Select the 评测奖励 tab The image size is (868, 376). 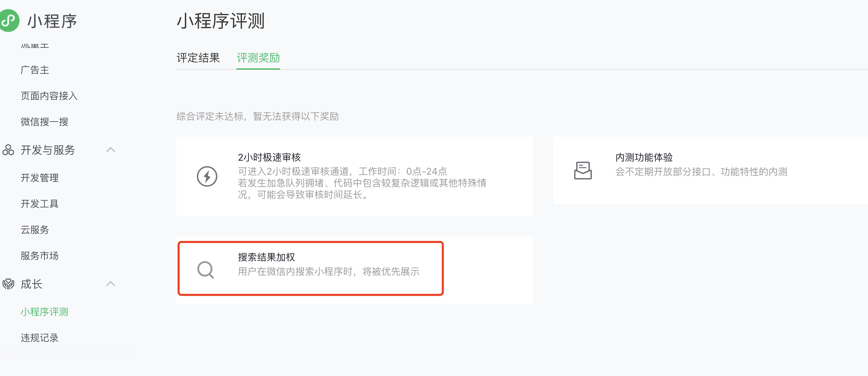(x=258, y=58)
